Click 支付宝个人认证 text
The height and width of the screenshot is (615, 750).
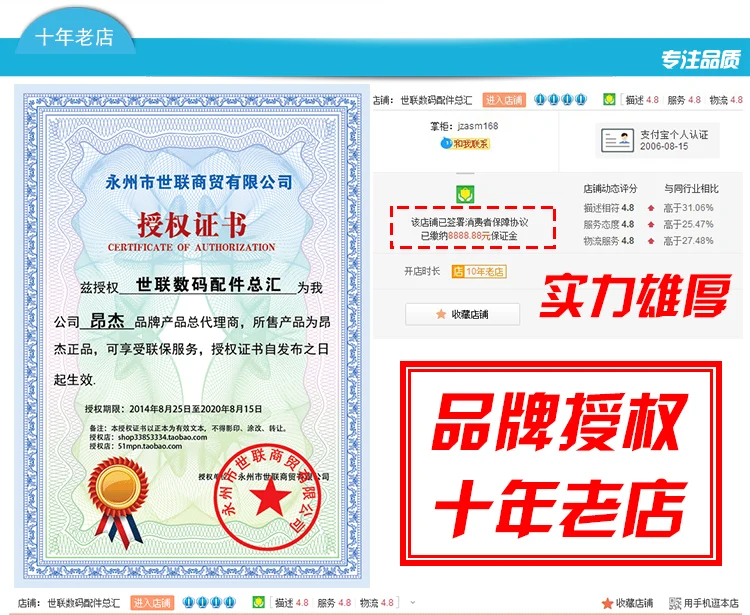(x=674, y=134)
